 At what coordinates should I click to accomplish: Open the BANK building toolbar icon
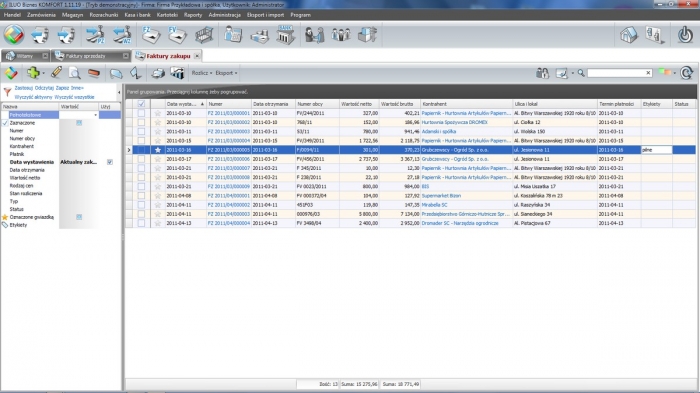[286, 35]
